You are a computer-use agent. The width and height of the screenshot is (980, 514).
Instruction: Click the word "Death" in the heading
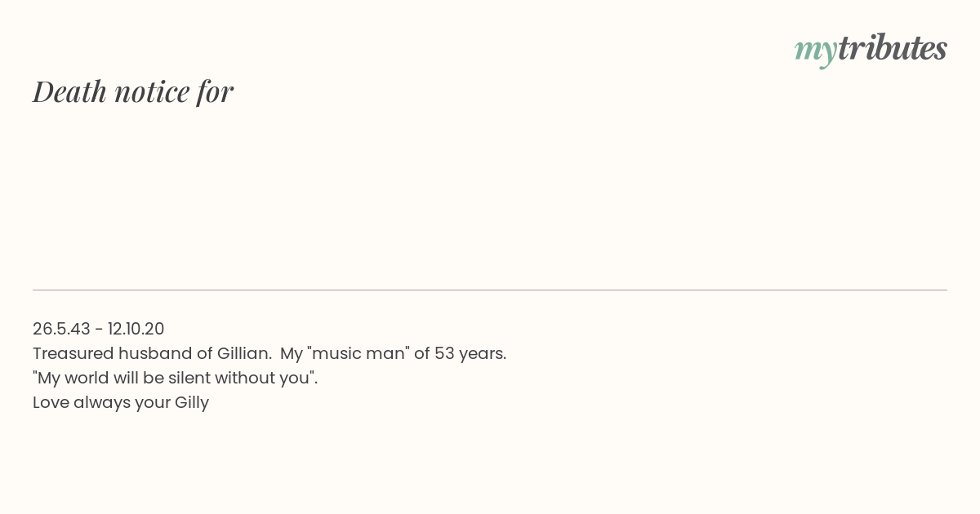(69, 91)
